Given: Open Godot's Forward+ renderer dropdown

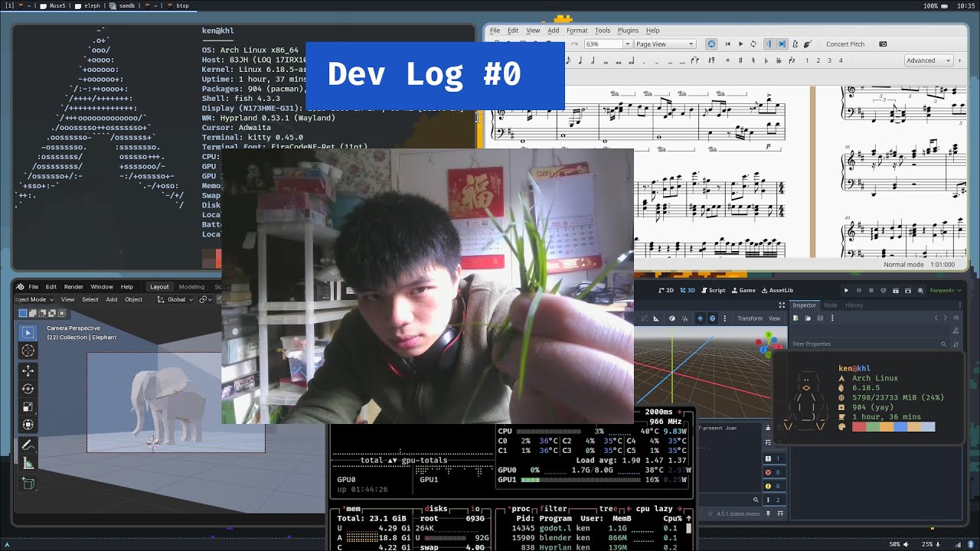Looking at the screenshot, I should 945,290.
